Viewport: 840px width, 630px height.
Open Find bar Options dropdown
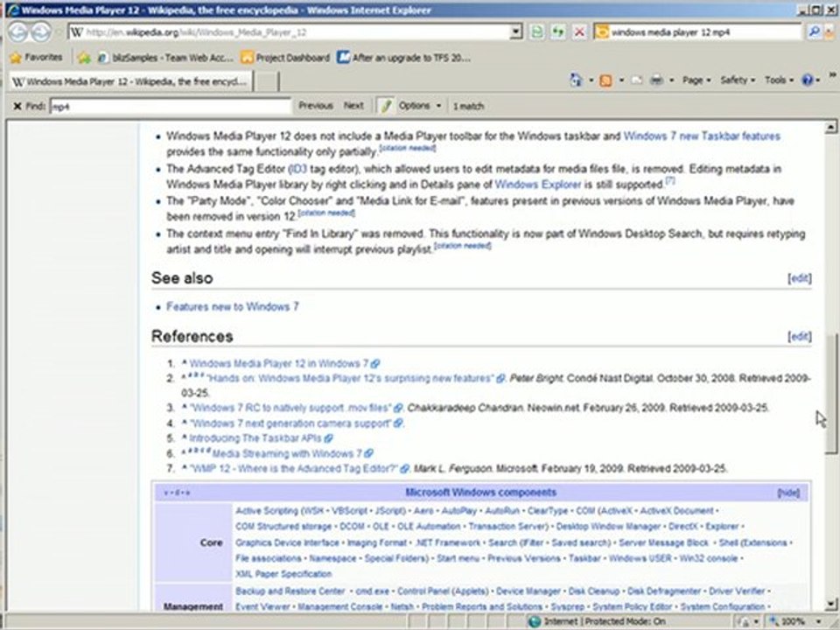tap(419, 106)
